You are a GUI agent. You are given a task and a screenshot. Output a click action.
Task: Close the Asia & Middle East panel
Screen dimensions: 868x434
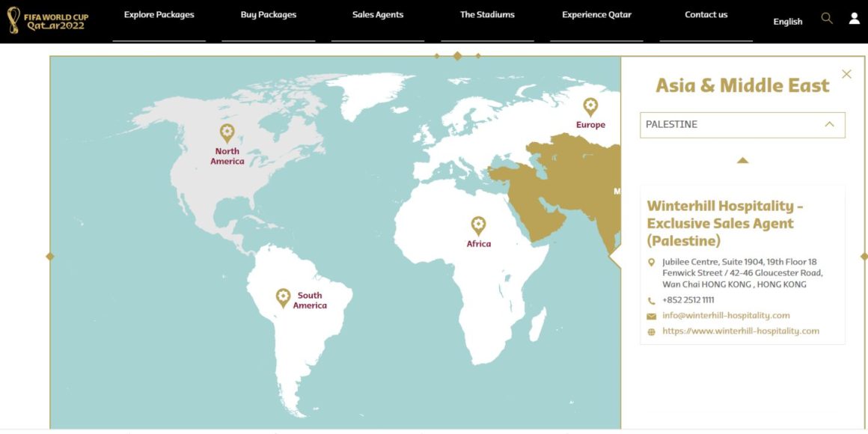(x=846, y=74)
